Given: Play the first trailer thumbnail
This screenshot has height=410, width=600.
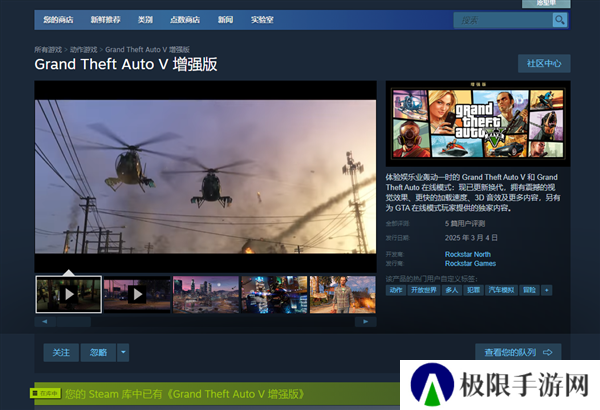Looking at the screenshot, I should point(68,294).
